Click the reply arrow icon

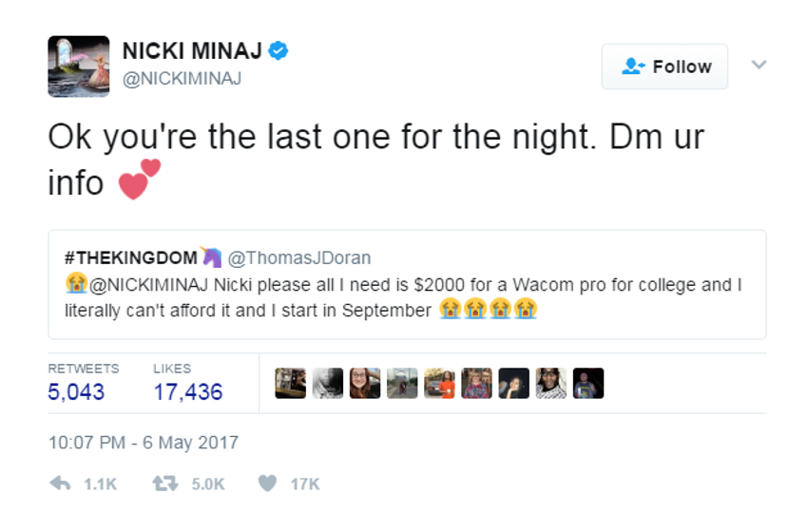pos(60,484)
